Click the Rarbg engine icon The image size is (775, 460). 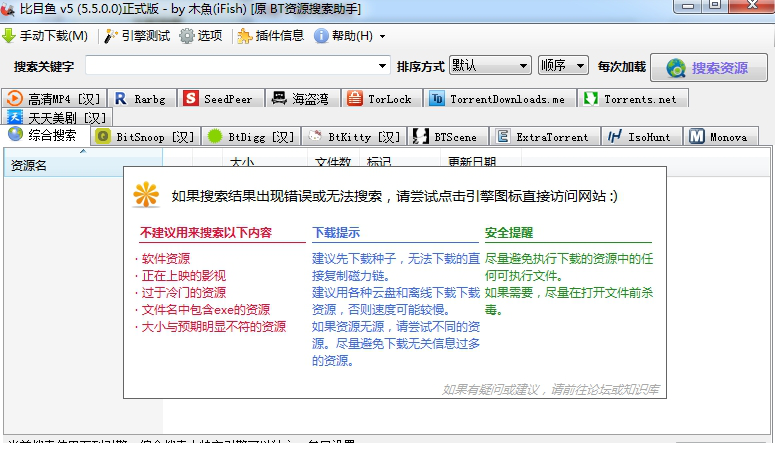pos(121,98)
